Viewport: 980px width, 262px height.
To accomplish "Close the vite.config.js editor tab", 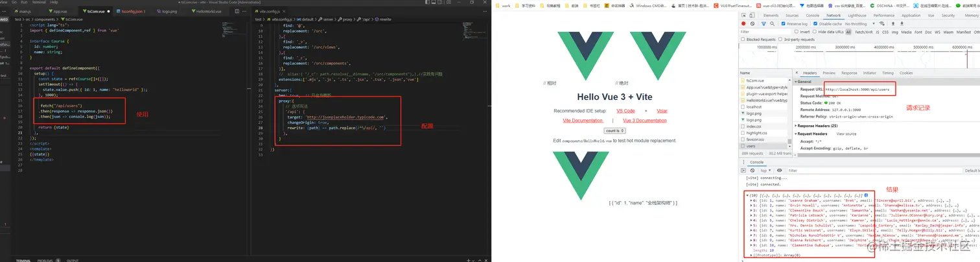I will click(x=284, y=12).
